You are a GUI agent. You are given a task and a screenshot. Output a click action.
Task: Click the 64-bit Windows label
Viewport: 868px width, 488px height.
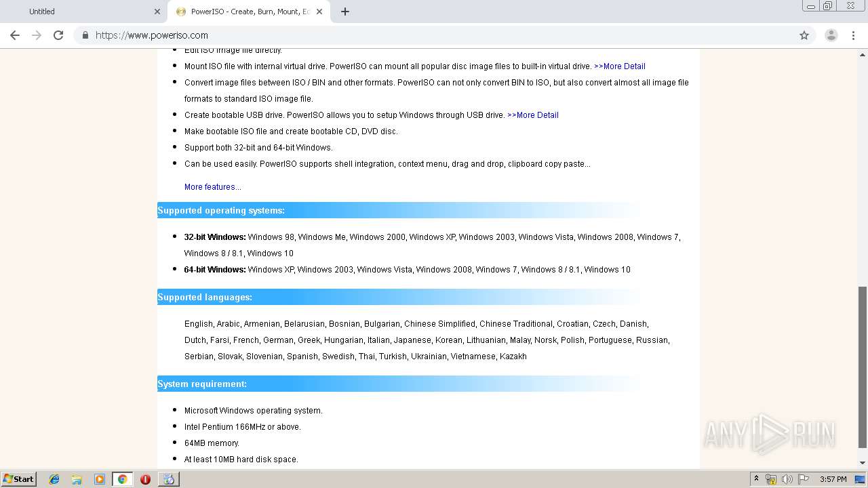point(215,270)
